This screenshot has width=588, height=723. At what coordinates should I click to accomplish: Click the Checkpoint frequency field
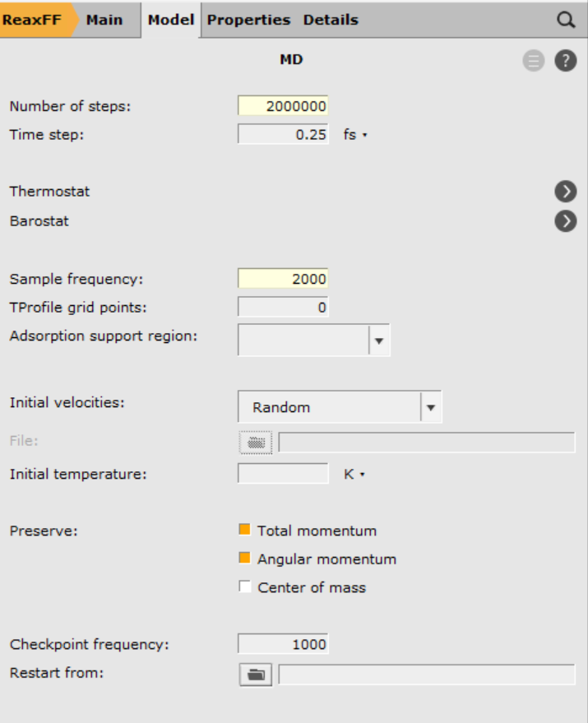(x=283, y=644)
